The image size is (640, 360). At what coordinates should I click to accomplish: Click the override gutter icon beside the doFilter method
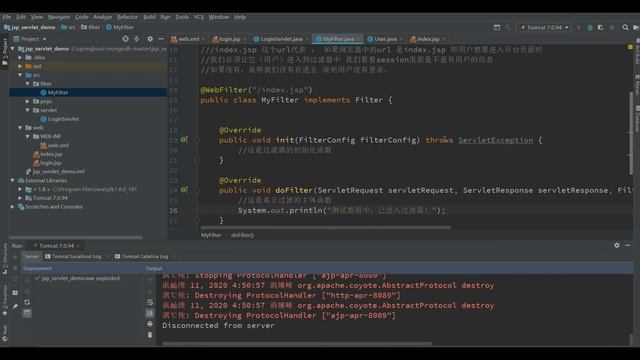(184, 190)
